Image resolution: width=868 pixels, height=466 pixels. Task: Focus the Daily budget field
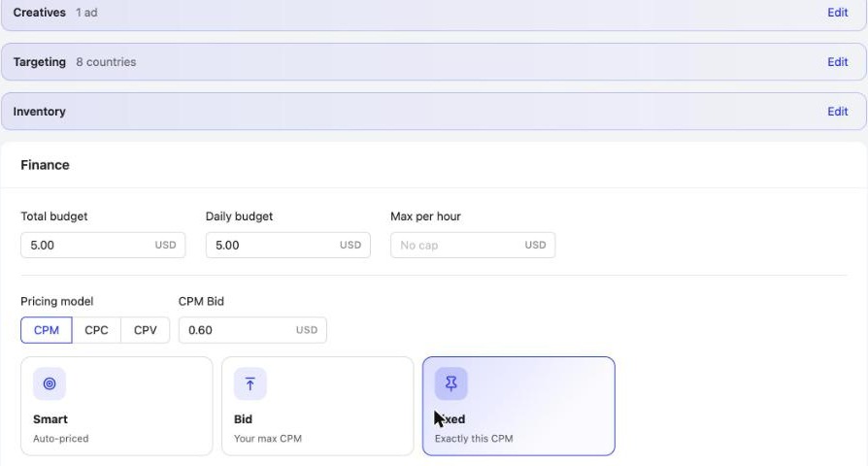pyautogui.click(x=287, y=246)
